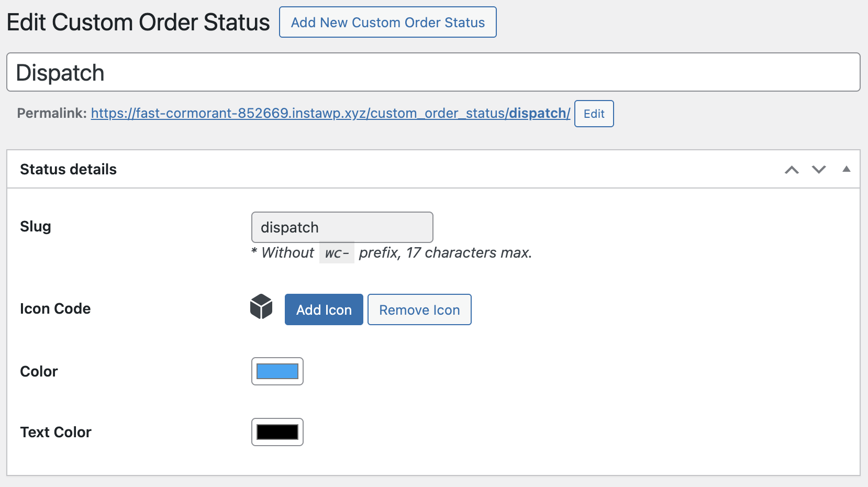Image resolution: width=868 pixels, height=487 pixels.
Task: Move Status details panel down
Action: point(819,170)
